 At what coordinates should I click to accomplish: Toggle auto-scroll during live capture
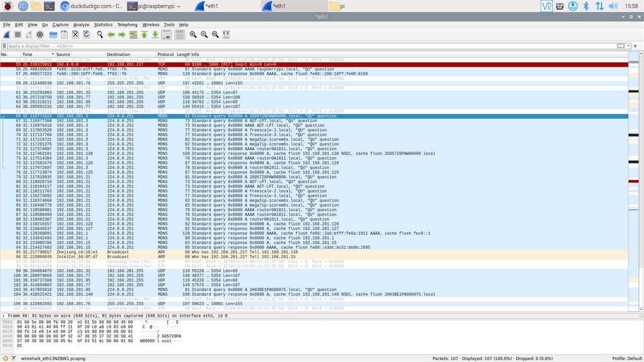tap(167, 35)
